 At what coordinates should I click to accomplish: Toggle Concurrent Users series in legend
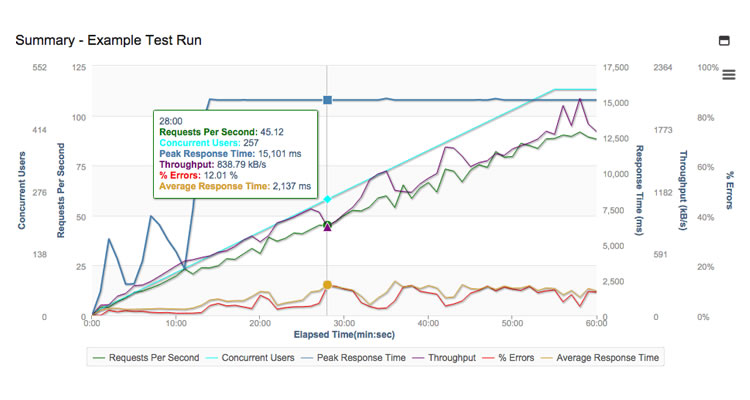point(250,357)
